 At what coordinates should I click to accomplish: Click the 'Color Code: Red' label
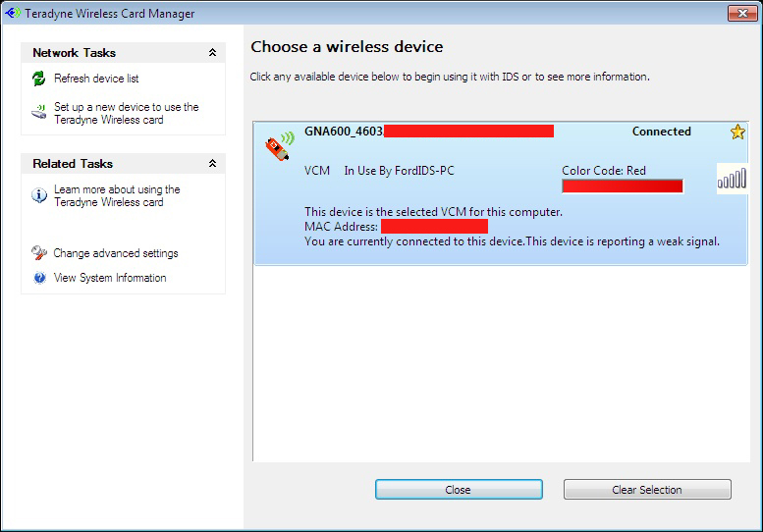[604, 171]
